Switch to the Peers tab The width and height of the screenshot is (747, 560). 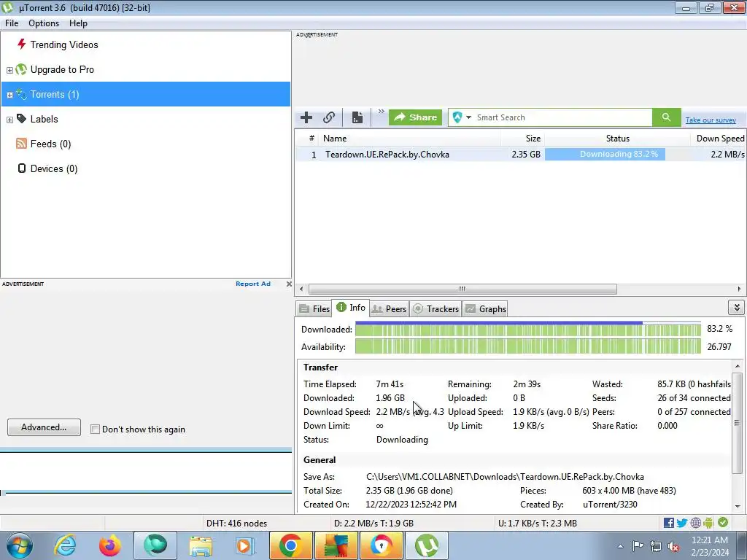[x=390, y=309]
